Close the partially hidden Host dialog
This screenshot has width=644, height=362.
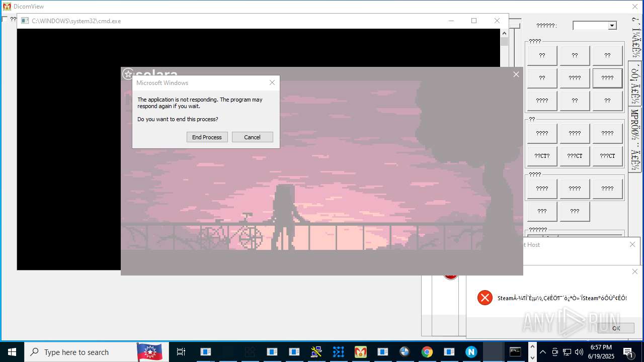(632, 244)
